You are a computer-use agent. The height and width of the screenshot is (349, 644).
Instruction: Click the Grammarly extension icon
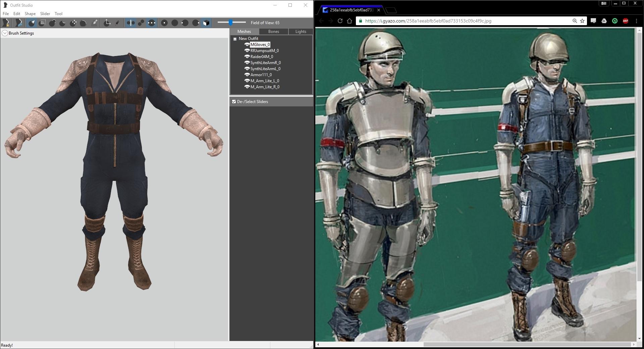coord(615,21)
